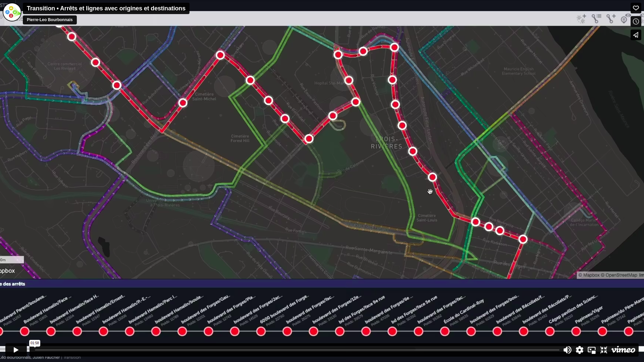Open the Vimeo logo link
644x362 pixels.
[623, 350]
